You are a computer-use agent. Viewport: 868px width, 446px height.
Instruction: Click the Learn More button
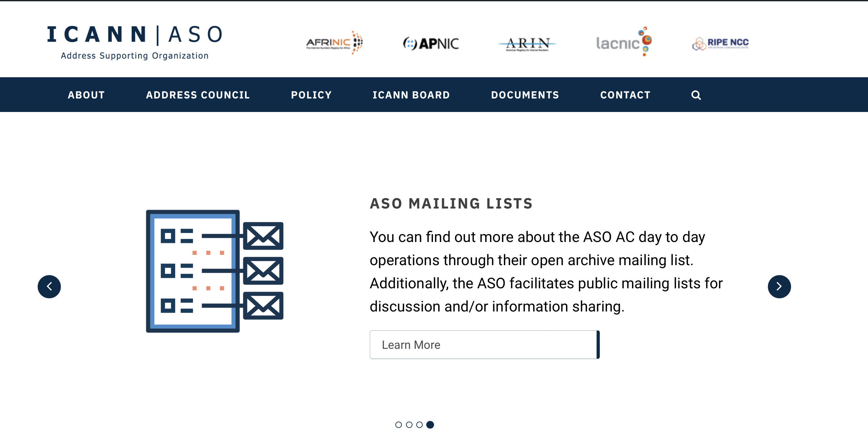[484, 345]
